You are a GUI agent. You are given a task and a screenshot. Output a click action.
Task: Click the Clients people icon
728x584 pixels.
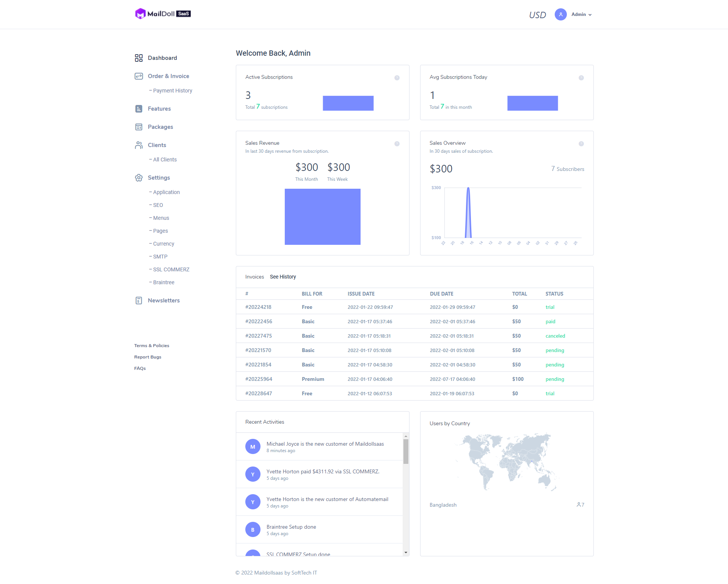[x=139, y=145]
